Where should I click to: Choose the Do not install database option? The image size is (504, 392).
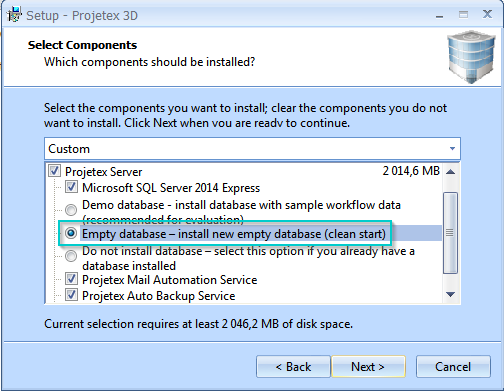[x=71, y=256]
